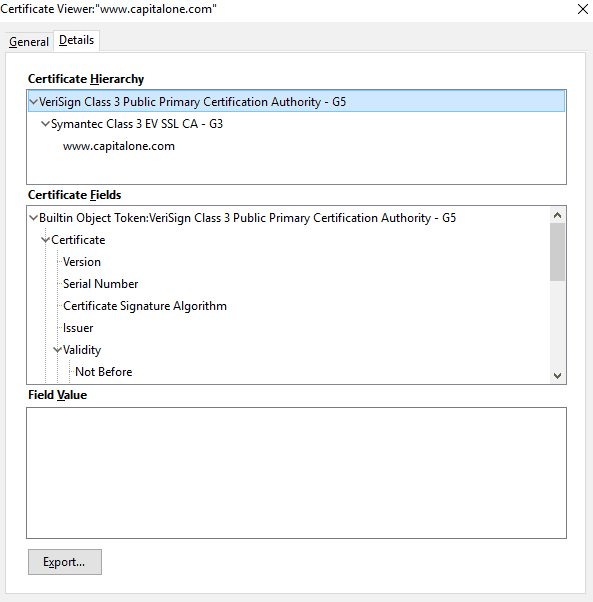Select Symantec Class 3 EV SSL CA - G3
This screenshot has width=593, height=602.
pos(137,124)
